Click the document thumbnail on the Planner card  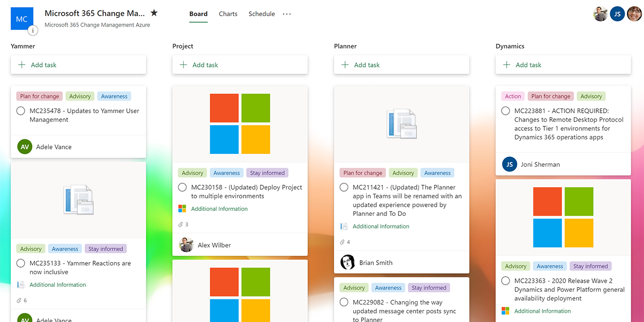point(401,123)
